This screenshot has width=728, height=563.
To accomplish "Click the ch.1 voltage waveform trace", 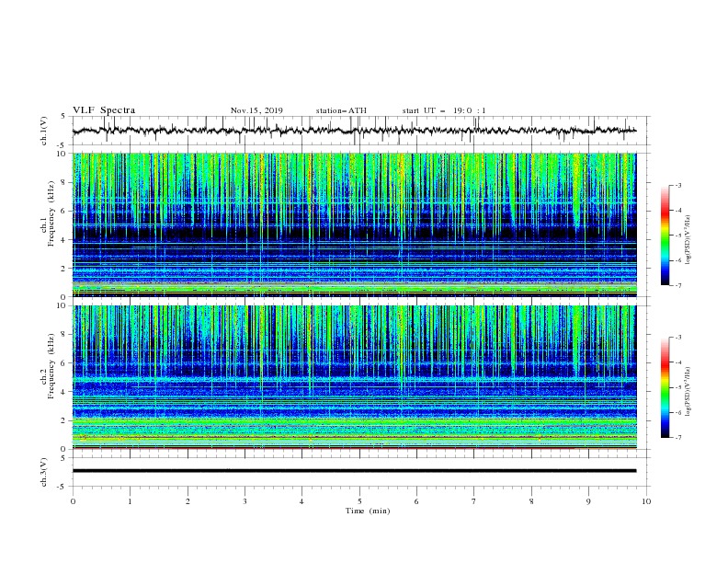I will click(354, 131).
